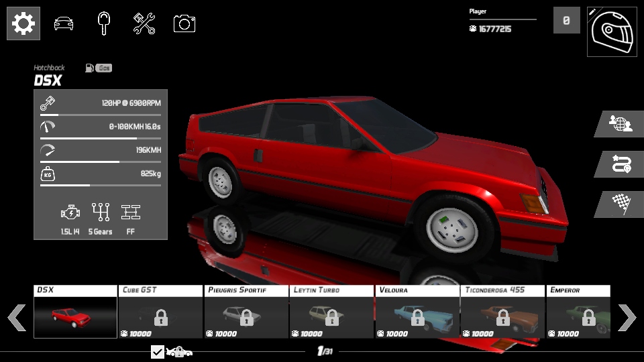The width and height of the screenshot is (644, 362).
Task: Select the route track mode icon
Action: pos(621,164)
